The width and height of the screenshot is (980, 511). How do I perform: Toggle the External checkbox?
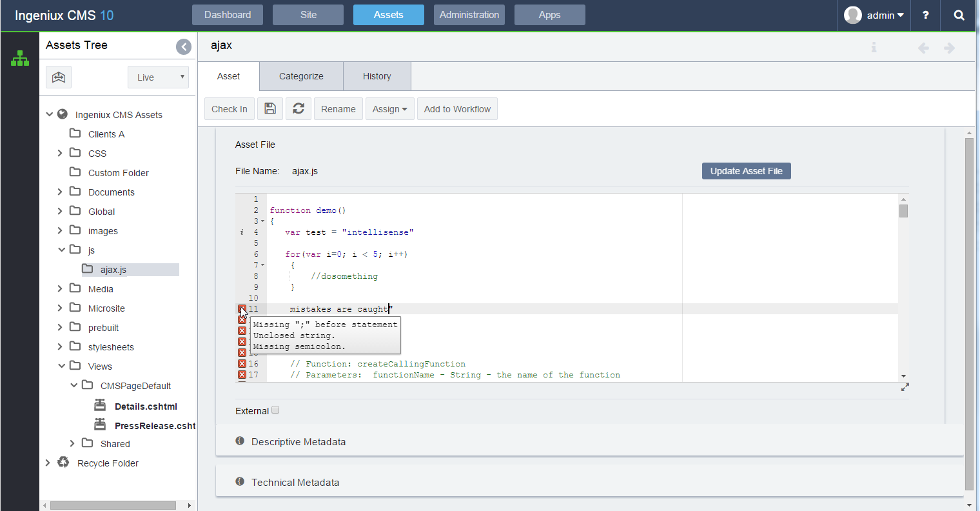[x=275, y=410]
